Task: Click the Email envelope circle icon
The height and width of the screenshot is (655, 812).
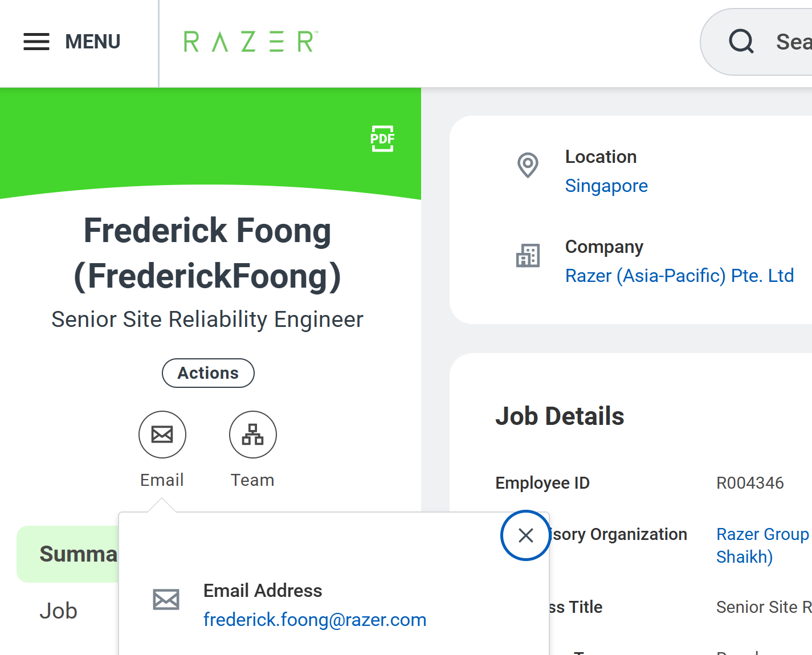Action: [162, 435]
